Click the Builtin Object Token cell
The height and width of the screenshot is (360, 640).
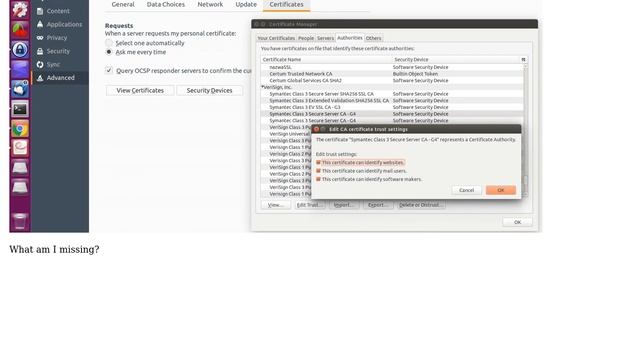(x=415, y=74)
